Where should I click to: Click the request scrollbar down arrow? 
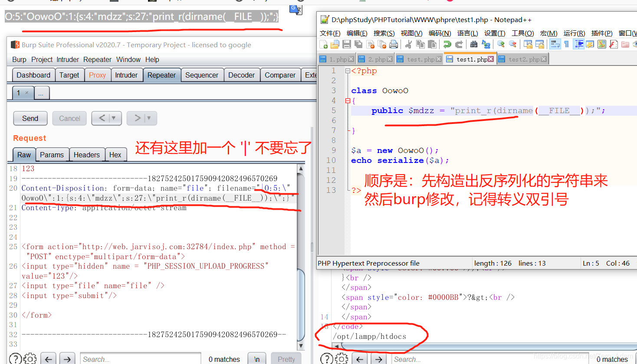(301, 346)
